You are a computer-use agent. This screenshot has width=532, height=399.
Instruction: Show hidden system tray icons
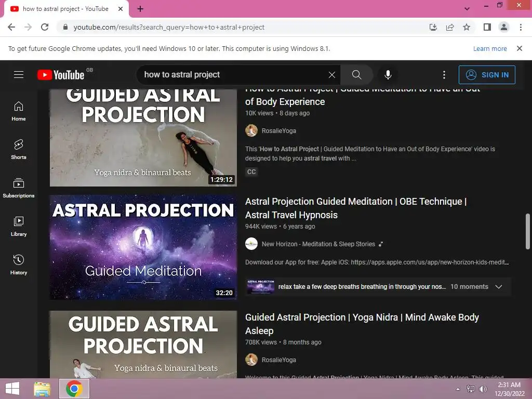tap(458, 389)
